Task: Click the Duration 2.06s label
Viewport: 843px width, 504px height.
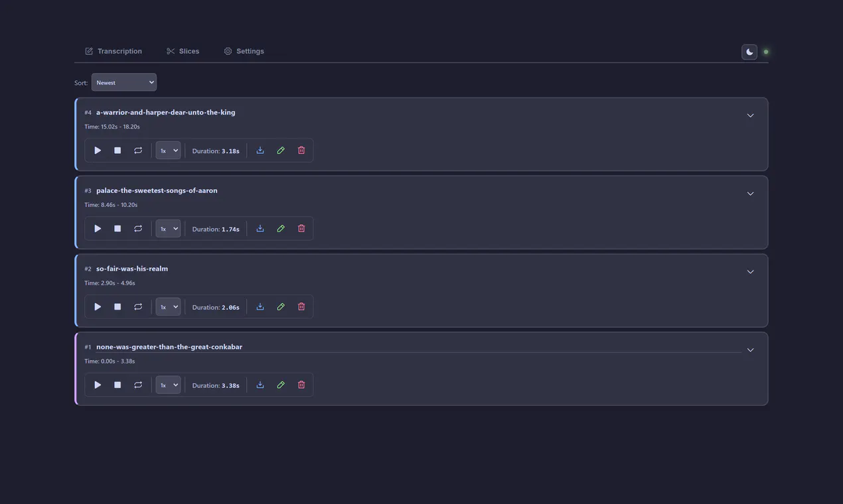Action: coord(216,308)
